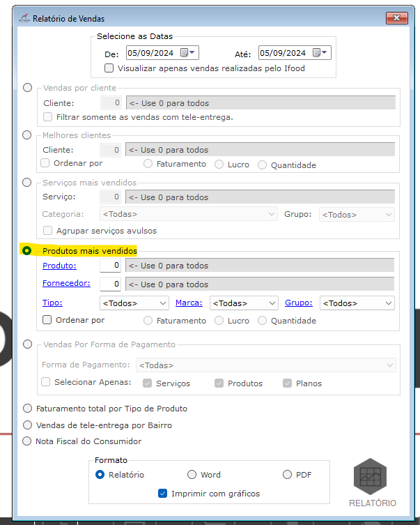Close the Relatório de Vendas window

coord(396,18)
